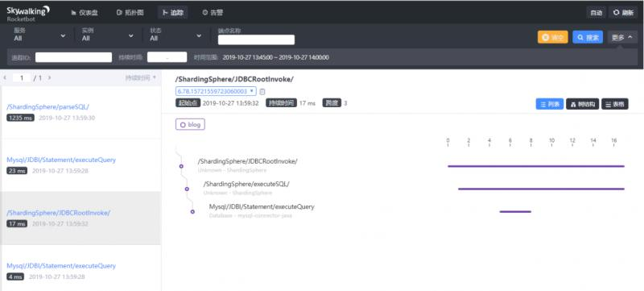Click the blue 搜索 search button
644x291 pixels.
588,37
